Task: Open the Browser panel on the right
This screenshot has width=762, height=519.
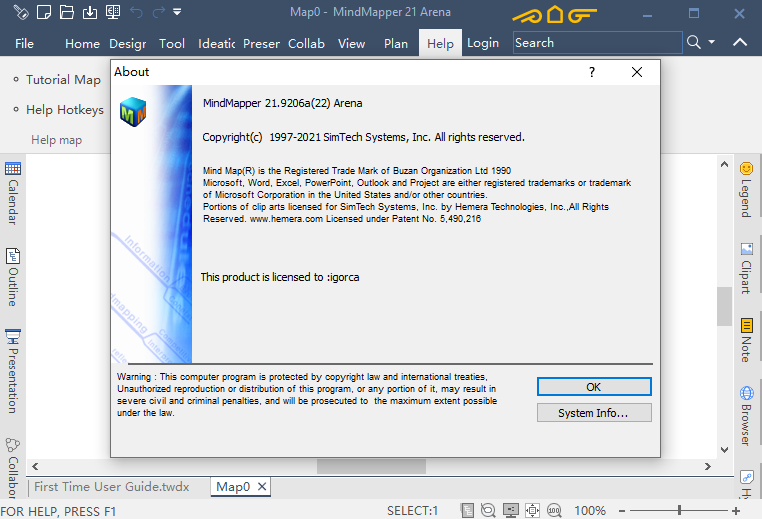Action: click(746, 415)
